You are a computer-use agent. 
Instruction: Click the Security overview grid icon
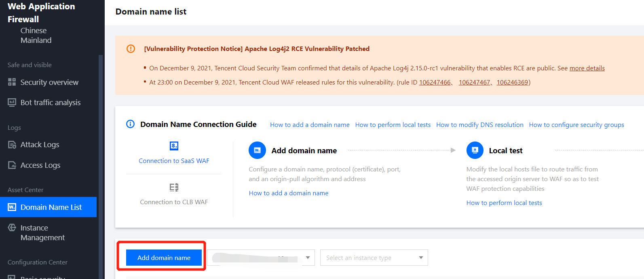(x=12, y=82)
